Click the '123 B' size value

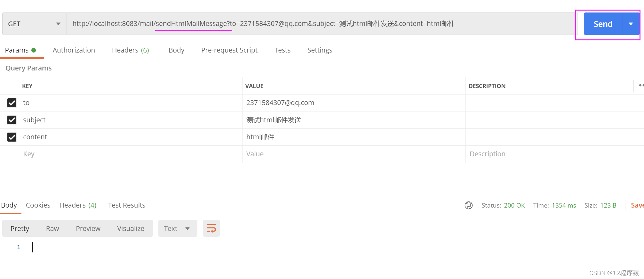608,205
